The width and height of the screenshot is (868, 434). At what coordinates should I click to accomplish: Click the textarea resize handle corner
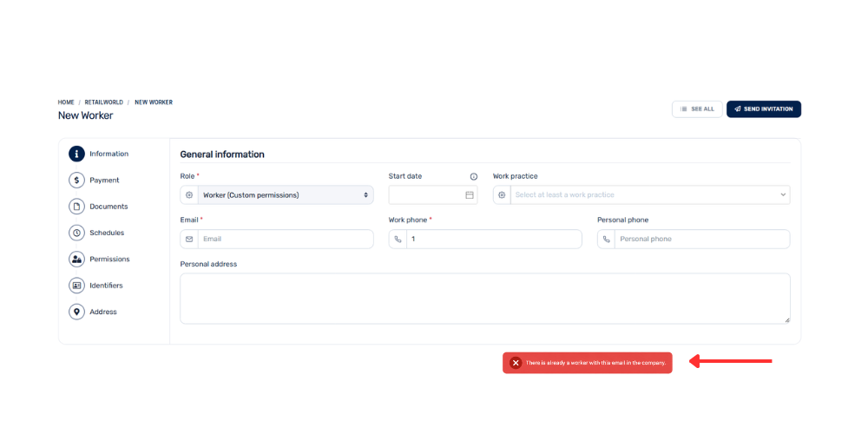pyautogui.click(x=787, y=320)
